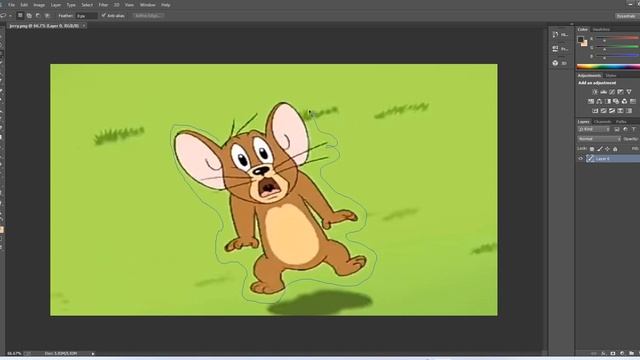Switch to the Swatches tab
640x360 pixels.
tap(601, 29)
